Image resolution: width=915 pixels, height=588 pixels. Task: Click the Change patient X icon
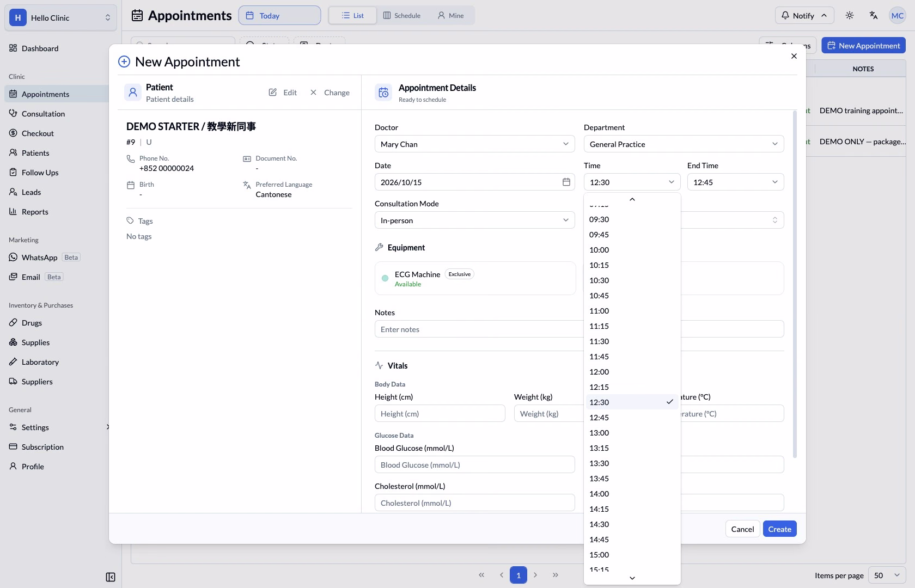[313, 93]
